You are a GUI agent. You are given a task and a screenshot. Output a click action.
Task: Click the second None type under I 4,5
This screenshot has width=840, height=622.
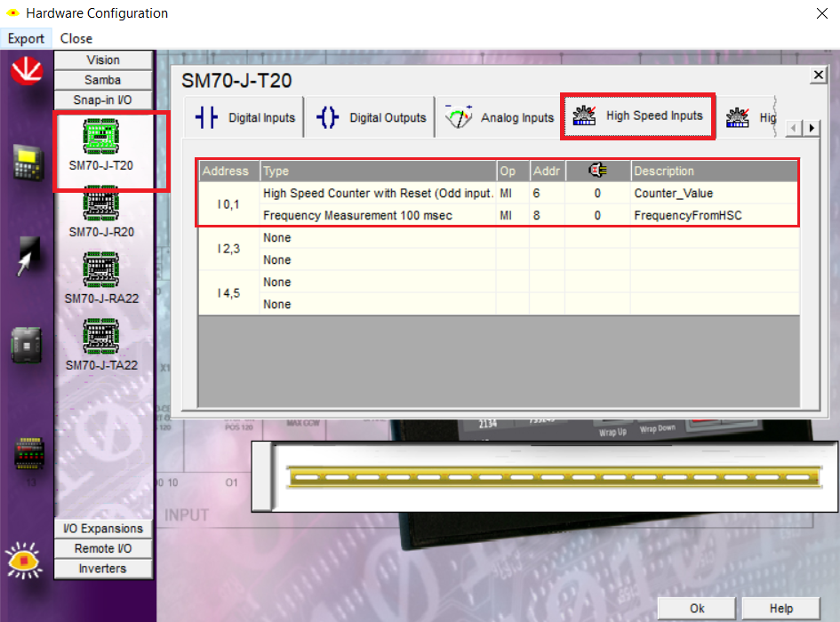pyautogui.click(x=378, y=304)
